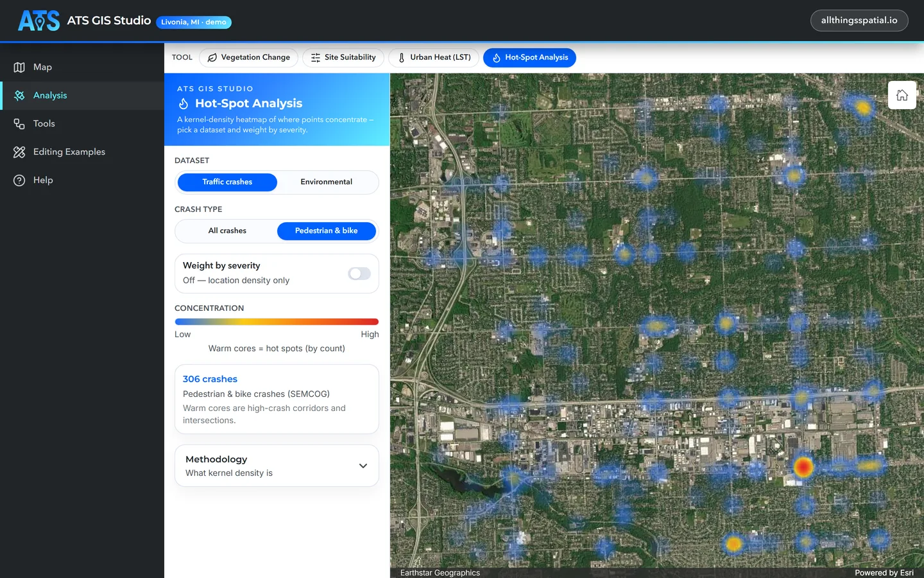
Task: Click the sliders icon on Site Suitability
Action: click(316, 58)
